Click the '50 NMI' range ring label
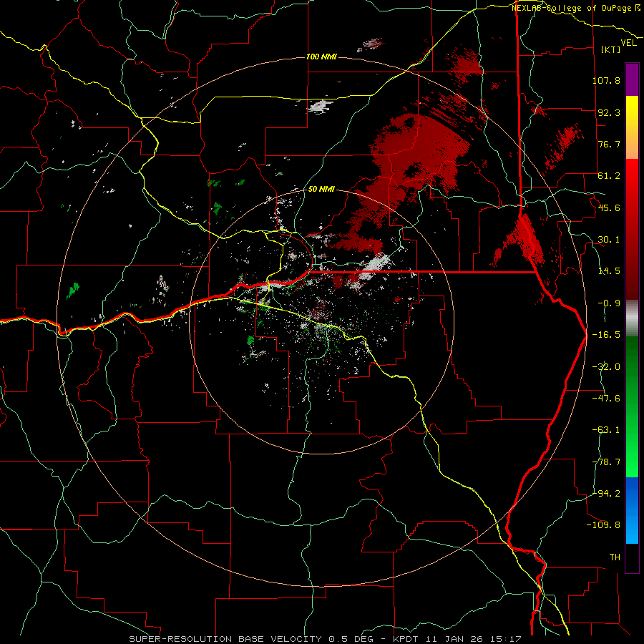 tap(321, 189)
